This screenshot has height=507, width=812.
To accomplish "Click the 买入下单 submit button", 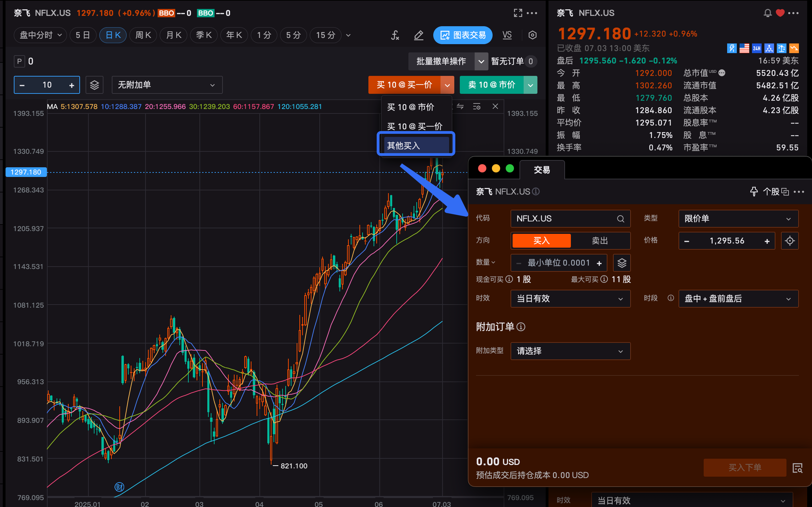I will (x=745, y=468).
